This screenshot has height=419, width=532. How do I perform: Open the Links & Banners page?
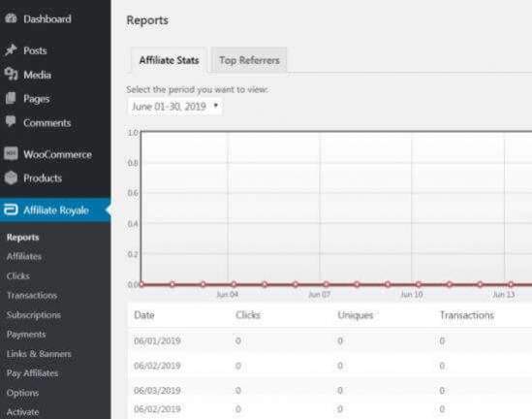[39, 354]
